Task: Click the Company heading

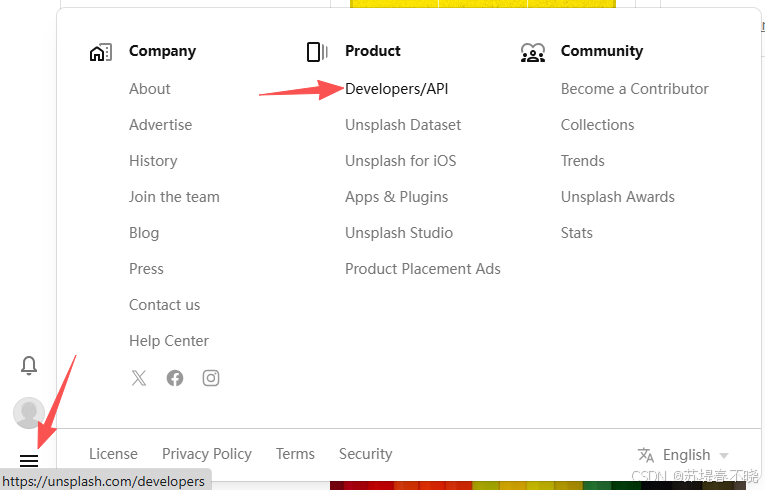Action: pyautogui.click(x=162, y=51)
